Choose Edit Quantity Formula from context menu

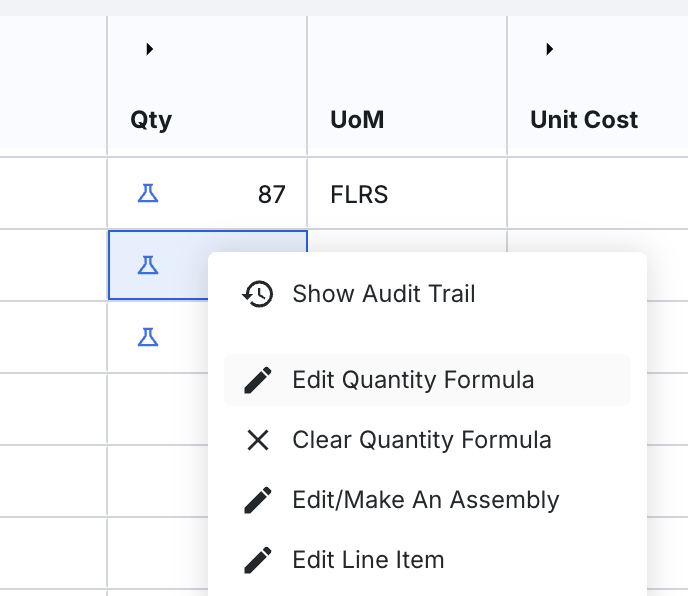tap(413, 380)
